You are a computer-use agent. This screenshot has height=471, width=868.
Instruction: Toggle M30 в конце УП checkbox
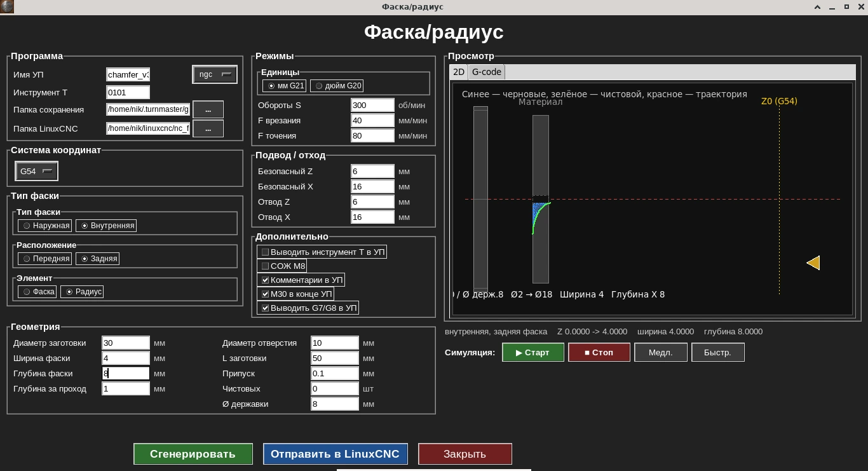coord(295,294)
